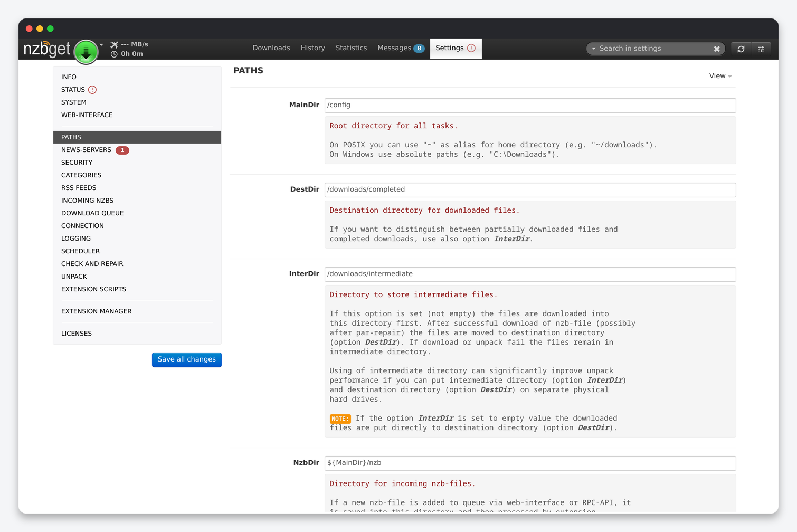
Task: Open INCOMING NZBS section
Action: tap(137, 201)
